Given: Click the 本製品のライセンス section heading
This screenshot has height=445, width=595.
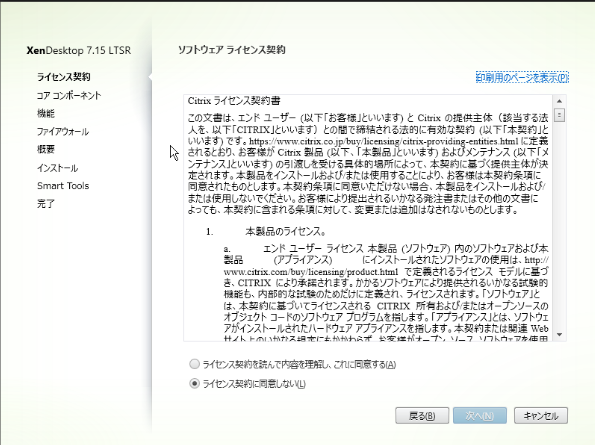Looking at the screenshot, I should (x=285, y=231).
